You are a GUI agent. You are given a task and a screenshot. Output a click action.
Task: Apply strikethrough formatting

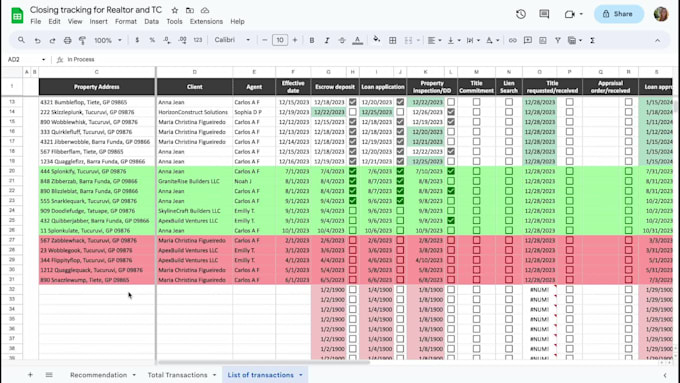coord(342,40)
